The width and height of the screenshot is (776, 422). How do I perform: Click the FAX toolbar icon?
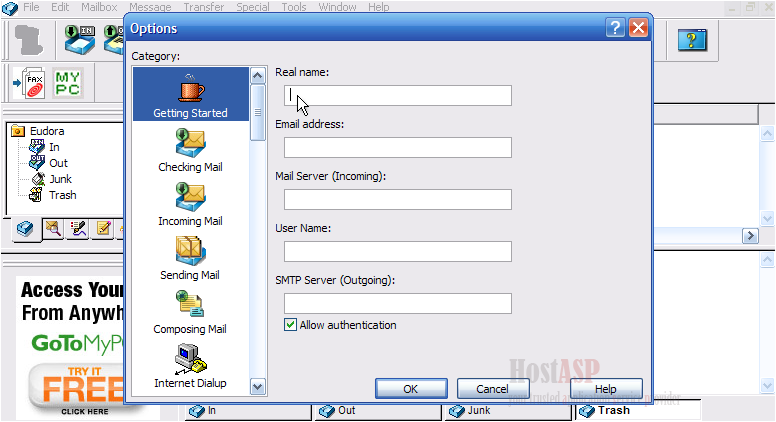click(30, 83)
